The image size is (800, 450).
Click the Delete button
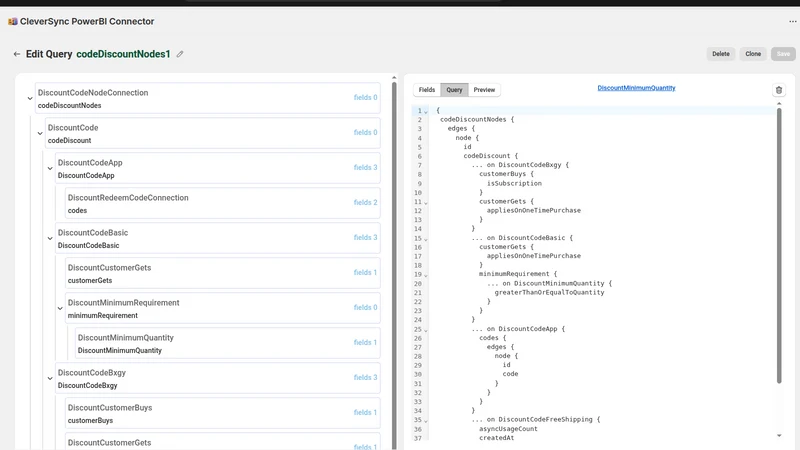pyautogui.click(x=721, y=54)
